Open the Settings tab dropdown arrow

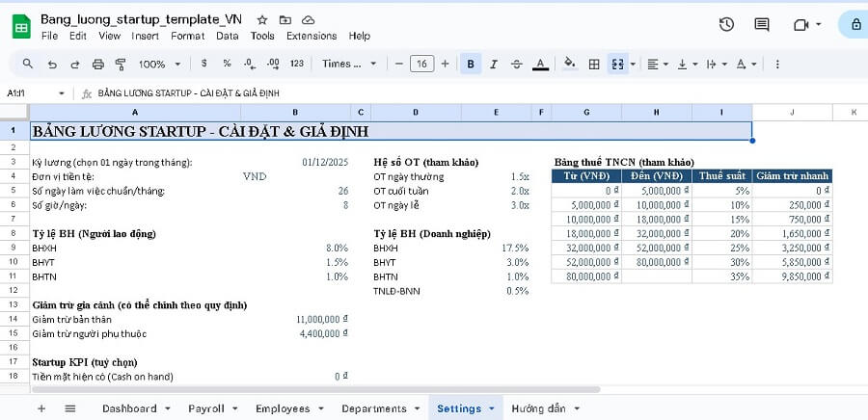click(x=492, y=409)
